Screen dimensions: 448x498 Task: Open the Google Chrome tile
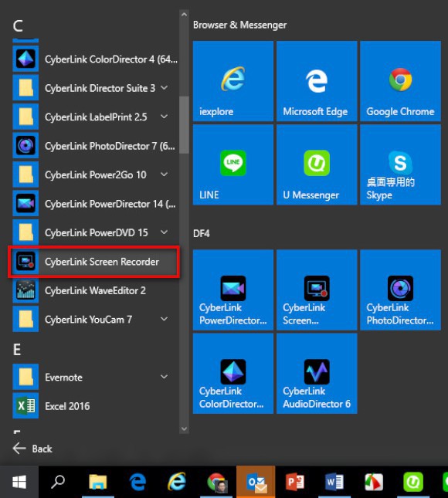[400, 81]
